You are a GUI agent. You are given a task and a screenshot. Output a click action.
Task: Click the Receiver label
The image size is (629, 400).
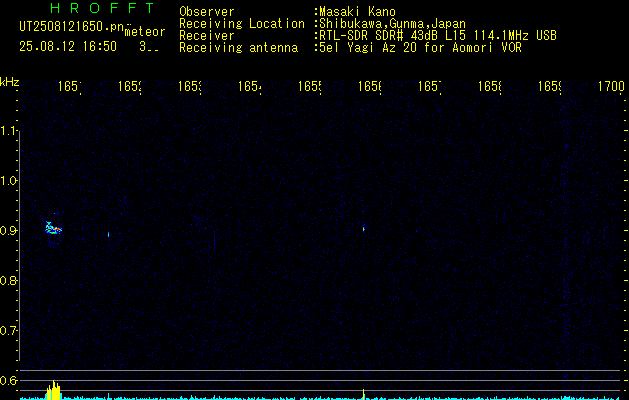tap(207, 36)
